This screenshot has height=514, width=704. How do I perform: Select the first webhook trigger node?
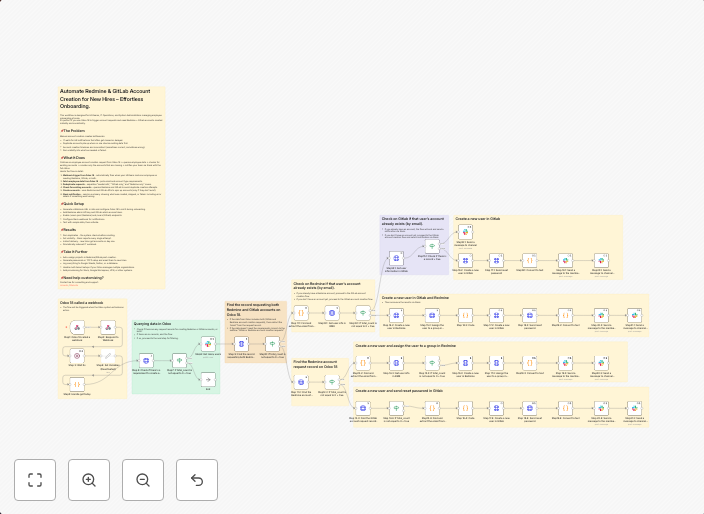(77, 327)
